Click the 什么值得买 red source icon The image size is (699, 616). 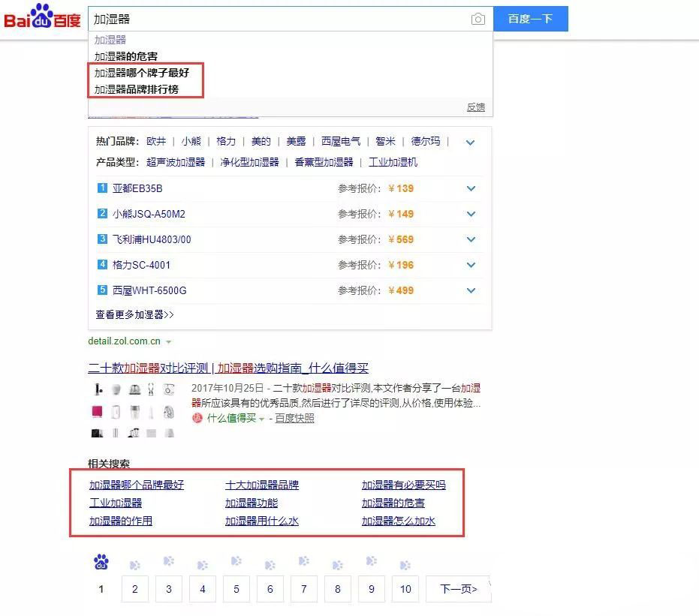197,419
